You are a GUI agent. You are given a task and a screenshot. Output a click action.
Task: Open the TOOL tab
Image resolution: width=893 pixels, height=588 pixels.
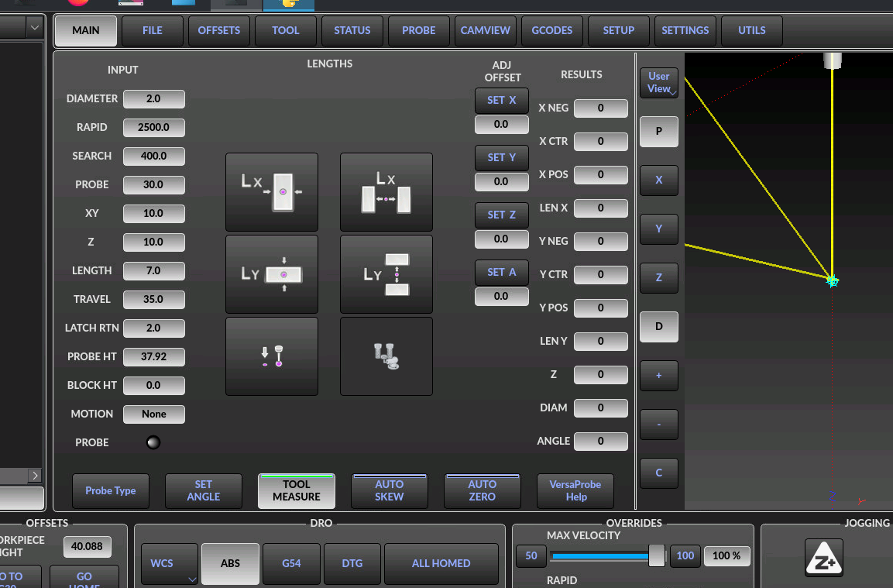coord(285,31)
